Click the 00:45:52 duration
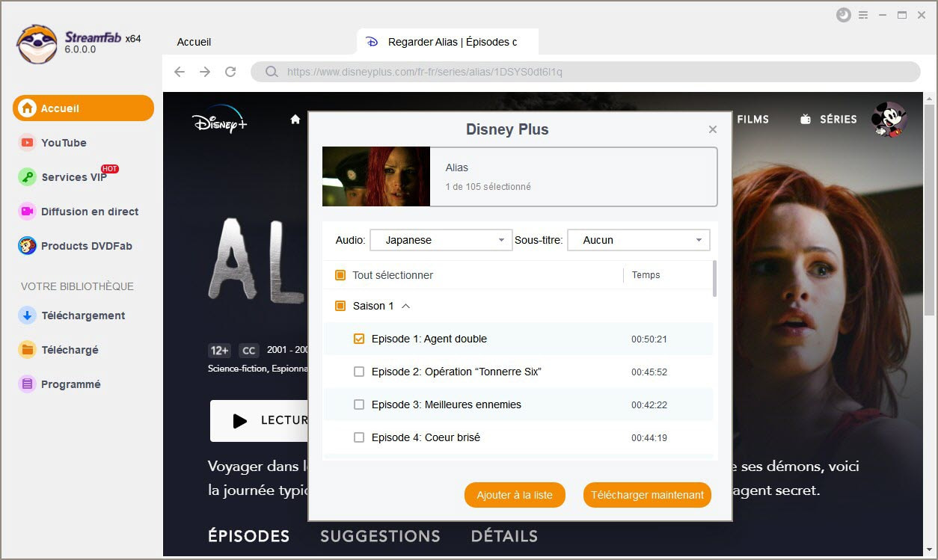The width and height of the screenshot is (938, 560). (649, 372)
